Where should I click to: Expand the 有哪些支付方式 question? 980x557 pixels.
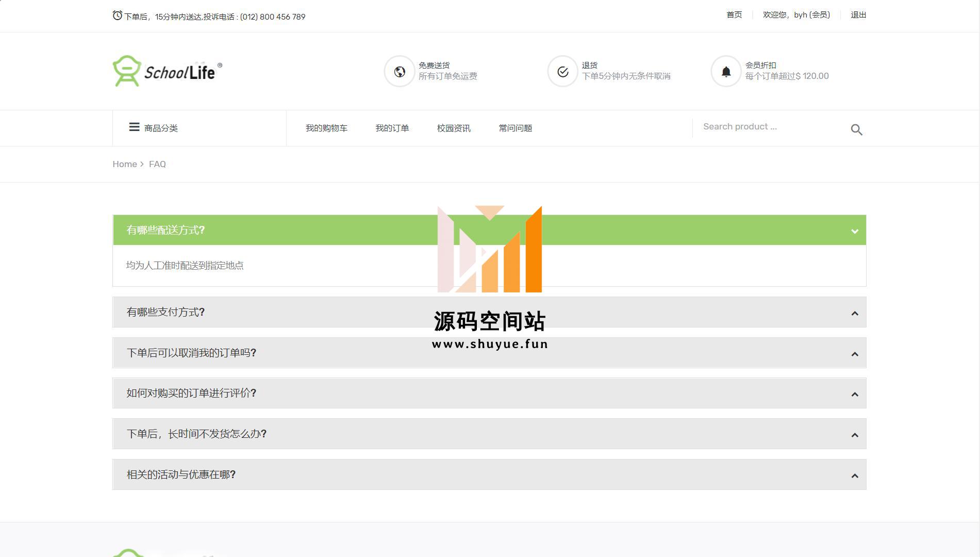489,313
